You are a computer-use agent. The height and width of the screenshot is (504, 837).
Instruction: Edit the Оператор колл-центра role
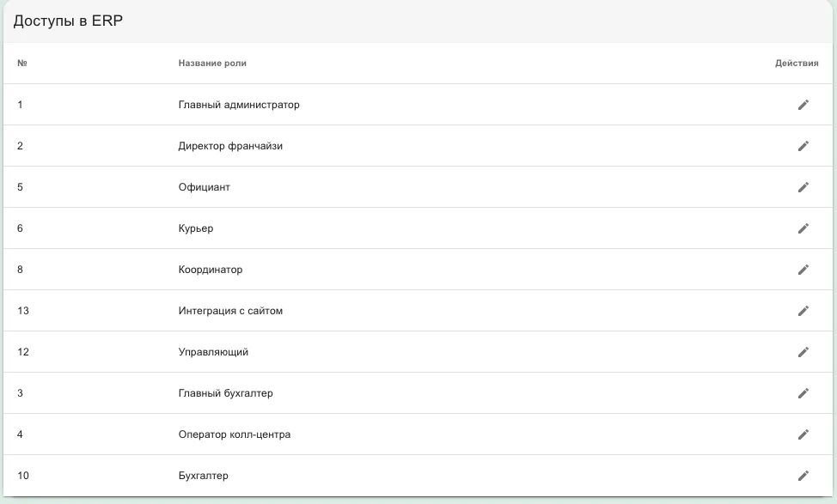tap(803, 434)
